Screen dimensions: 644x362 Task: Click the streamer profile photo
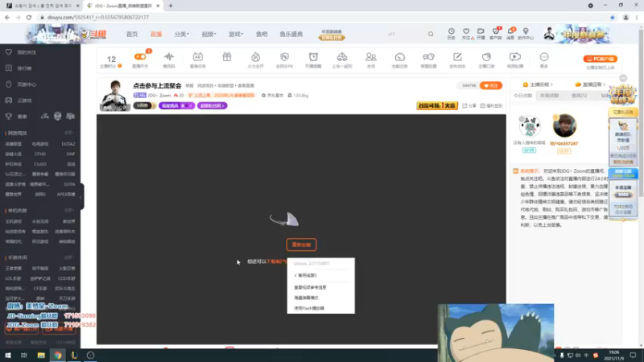(114, 95)
